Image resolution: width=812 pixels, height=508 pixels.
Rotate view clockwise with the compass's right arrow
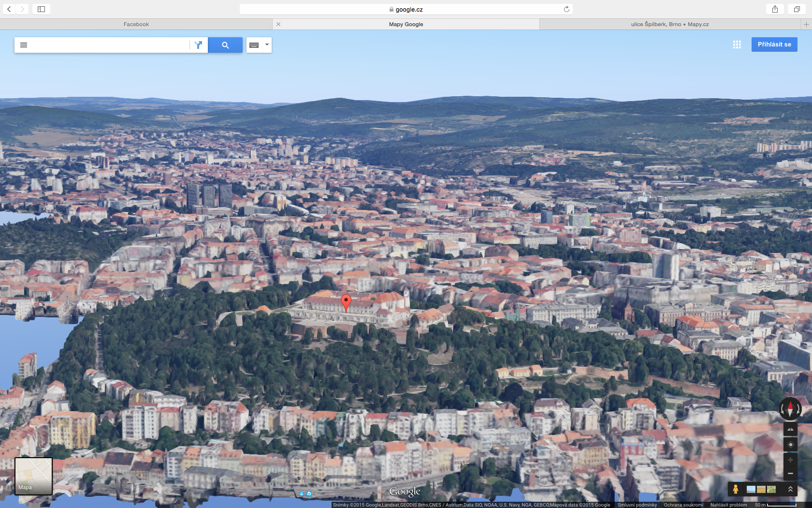pyautogui.click(x=799, y=409)
